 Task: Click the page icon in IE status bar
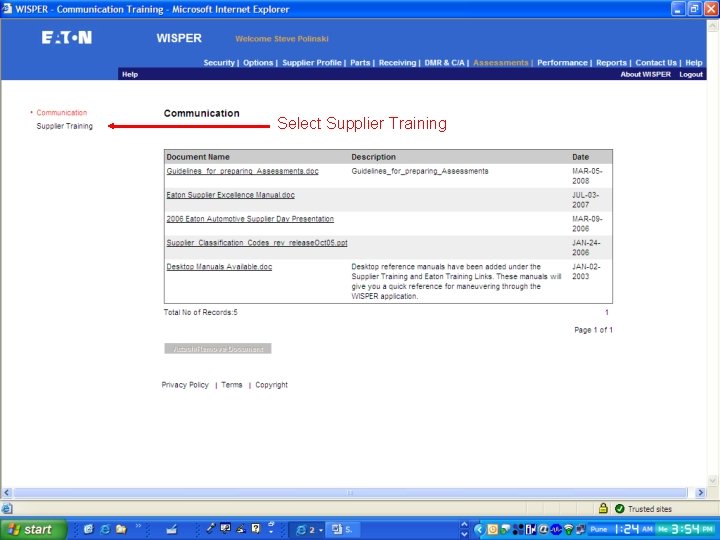click(7, 508)
